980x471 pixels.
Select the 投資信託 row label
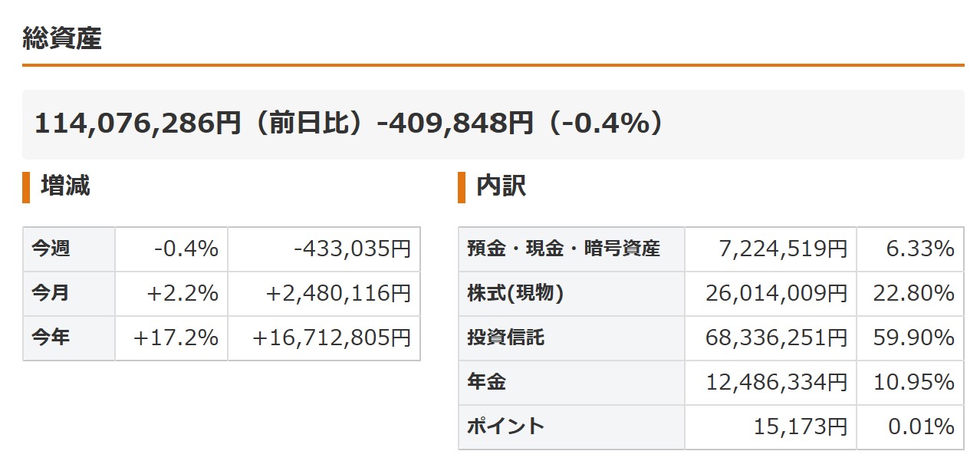coord(505,338)
